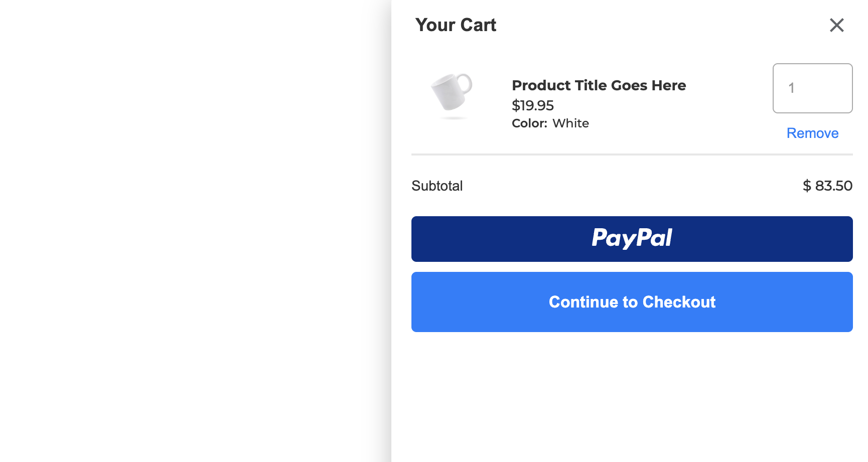Focus the quantity input field
This screenshot has width=868, height=462.
812,88
